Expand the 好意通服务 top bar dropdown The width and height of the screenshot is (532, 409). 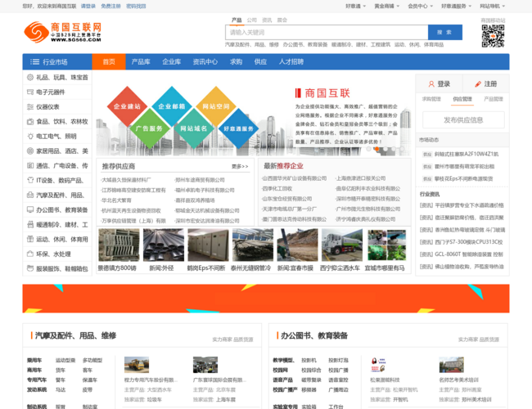click(457, 6)
